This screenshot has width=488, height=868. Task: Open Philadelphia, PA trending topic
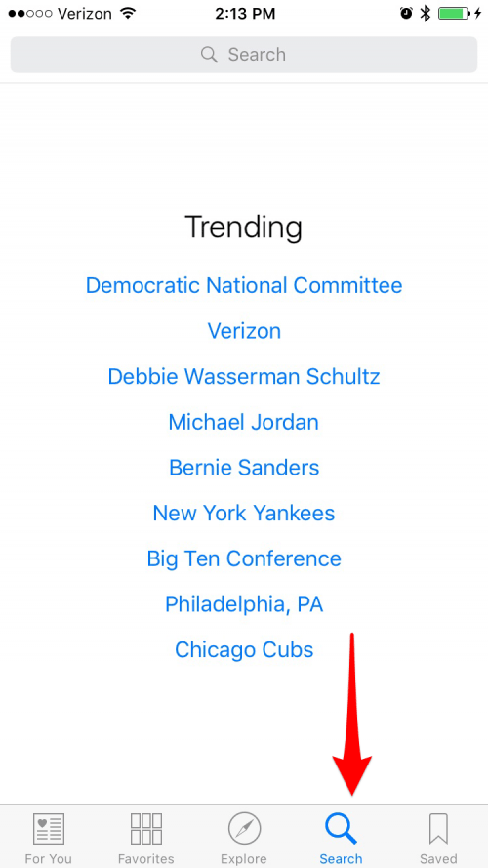[x=244, y=604]
